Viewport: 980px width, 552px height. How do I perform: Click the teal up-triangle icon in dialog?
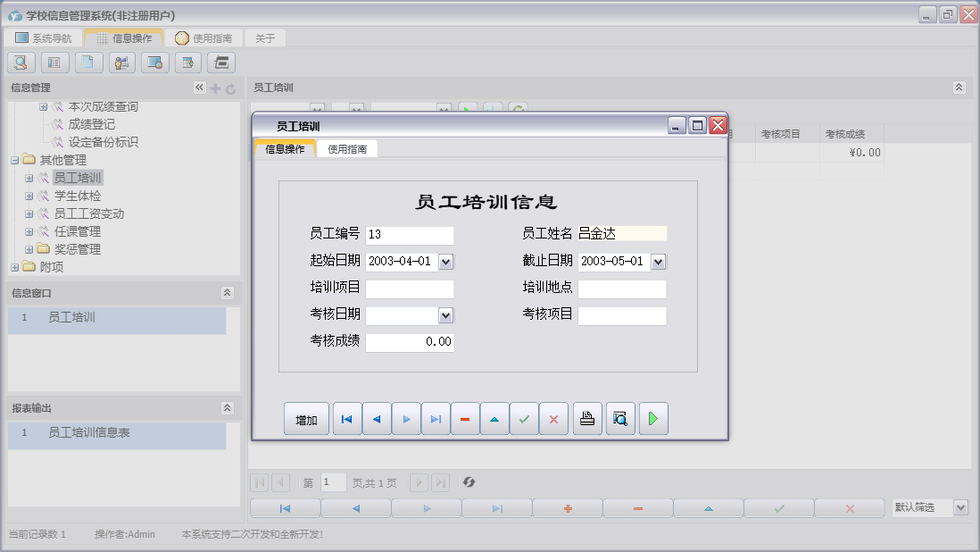pos(494,419)
